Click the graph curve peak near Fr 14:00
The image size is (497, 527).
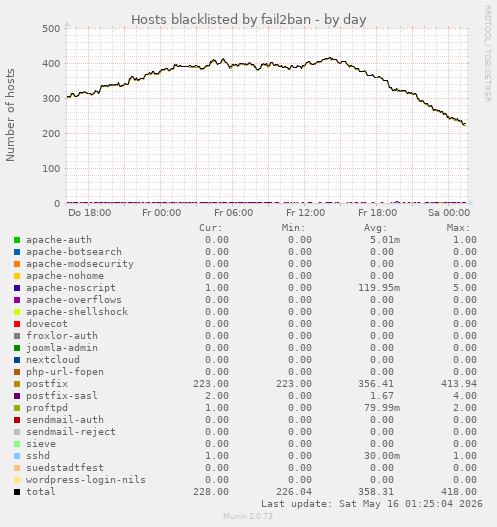[330, 58]
